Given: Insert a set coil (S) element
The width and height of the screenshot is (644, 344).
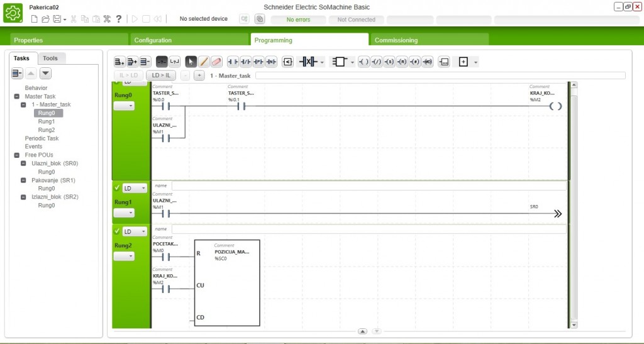Looking at the screenshot, I should (x=389, y=62).
